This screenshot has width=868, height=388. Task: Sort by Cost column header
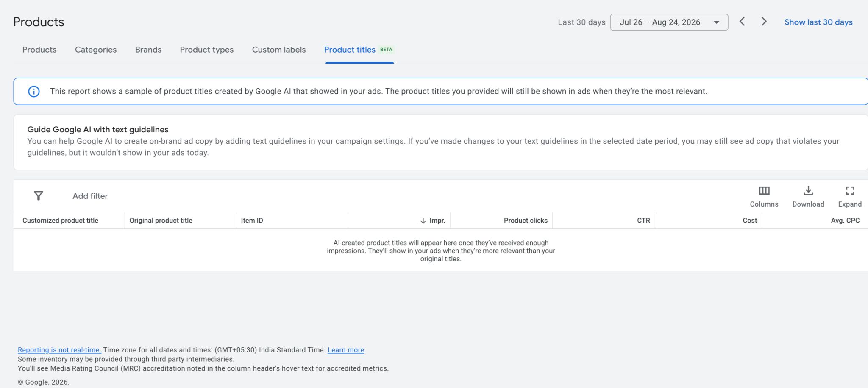click(750, 221)
